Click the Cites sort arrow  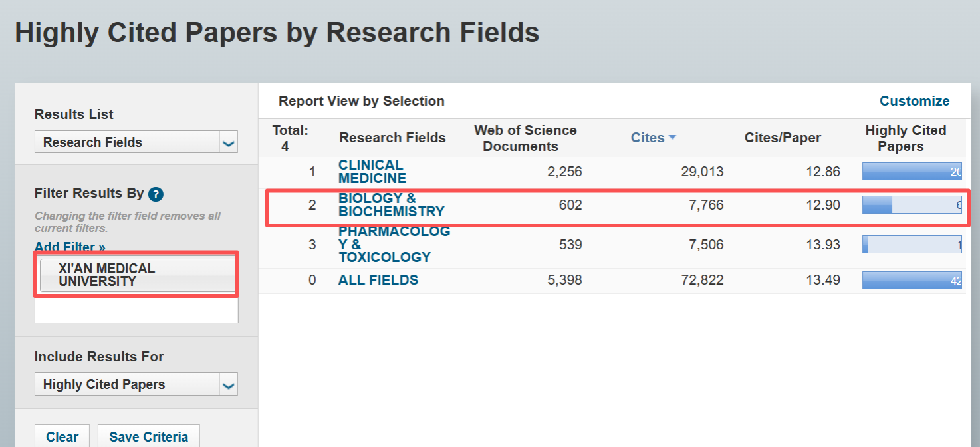672,138
